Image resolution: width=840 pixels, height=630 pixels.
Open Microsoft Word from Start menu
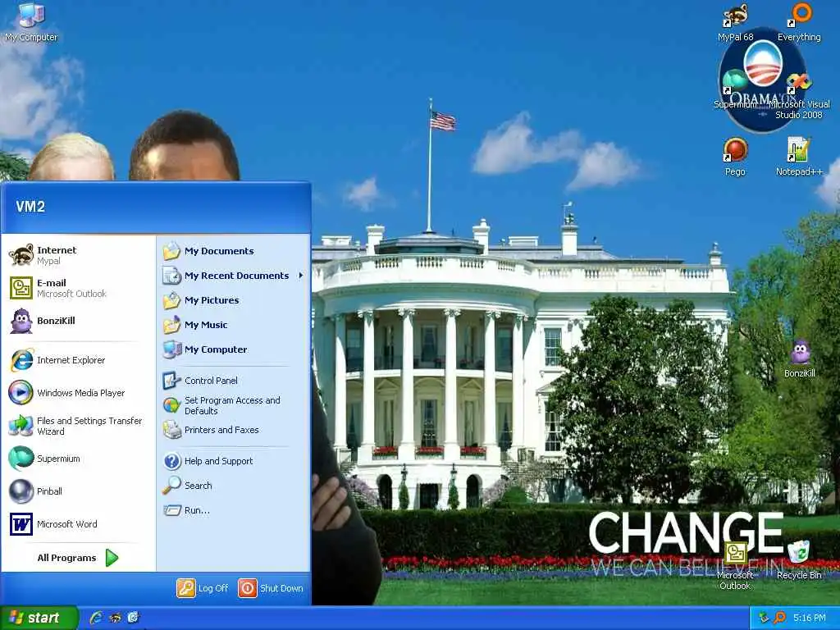click(x=78, y=524)
